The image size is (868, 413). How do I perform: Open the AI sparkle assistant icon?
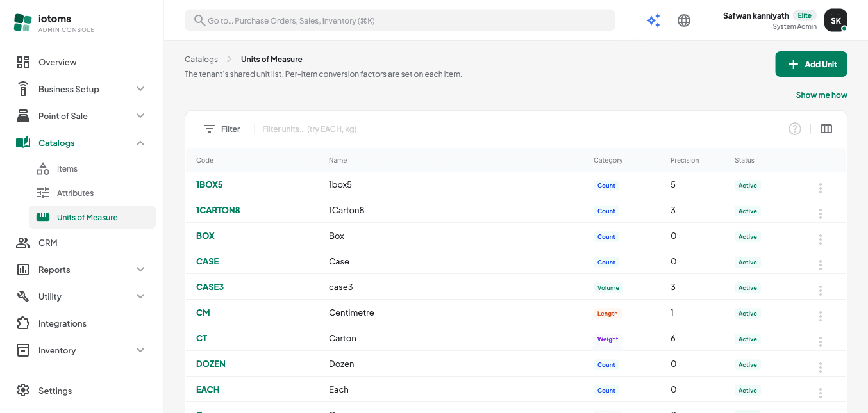(653, 20)
